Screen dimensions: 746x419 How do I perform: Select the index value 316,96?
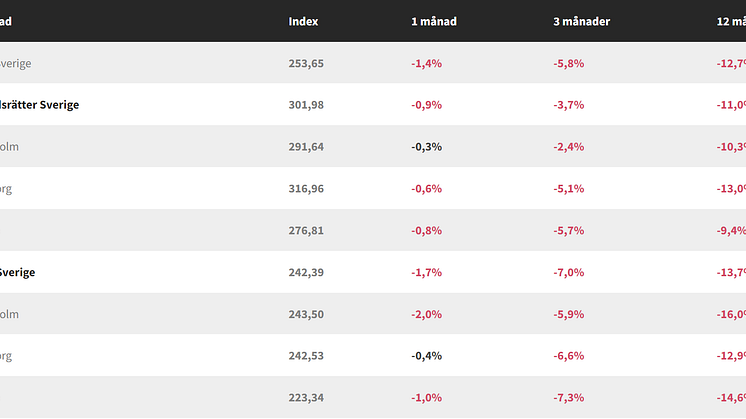click(x=306, y=188)
